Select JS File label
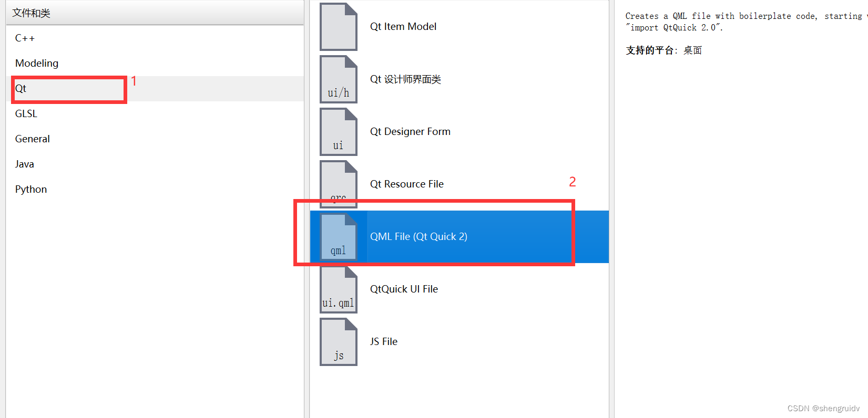 [x=384, y=342]
